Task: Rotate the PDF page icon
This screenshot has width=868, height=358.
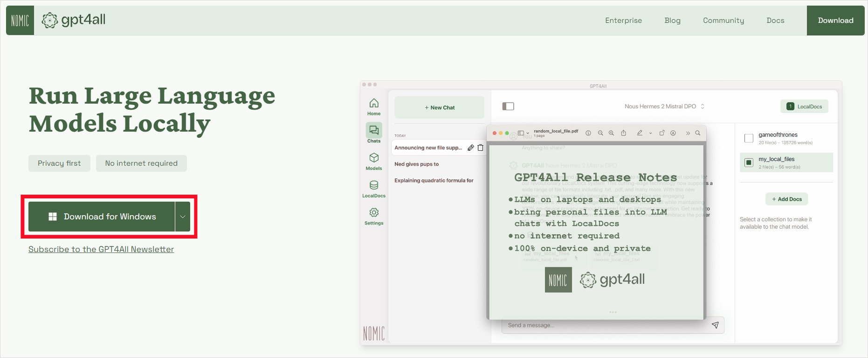Action: (x=661, y=133)
